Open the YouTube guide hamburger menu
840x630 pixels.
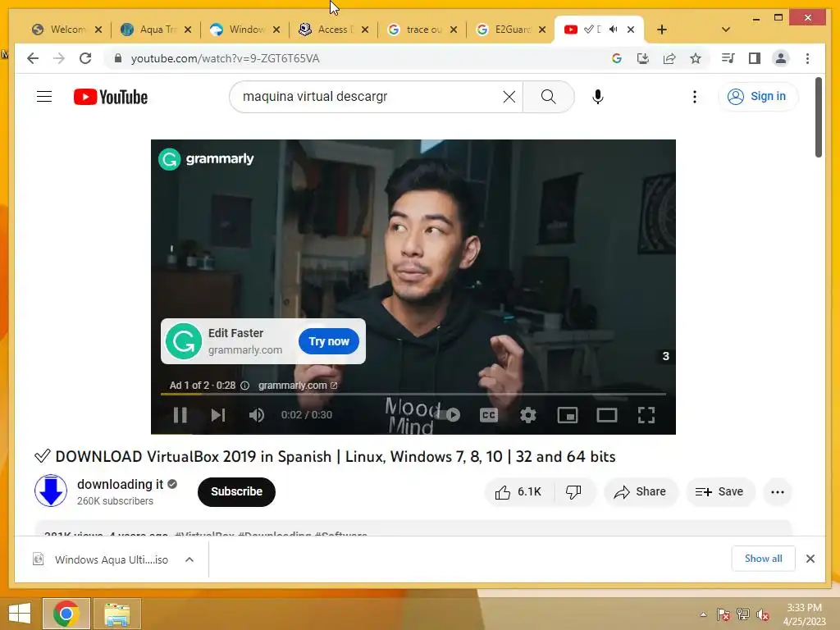coord(44,97)
